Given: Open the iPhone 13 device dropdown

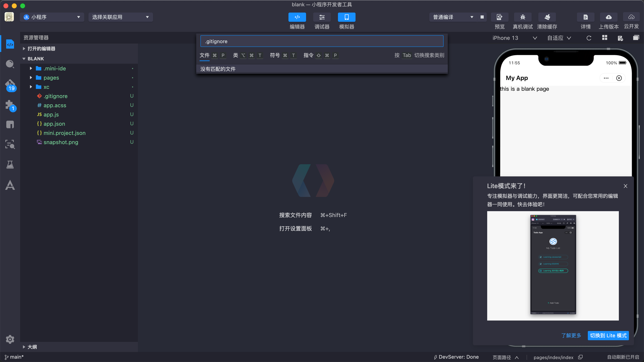Looking at the screenshot, I should tap(514, 38).
